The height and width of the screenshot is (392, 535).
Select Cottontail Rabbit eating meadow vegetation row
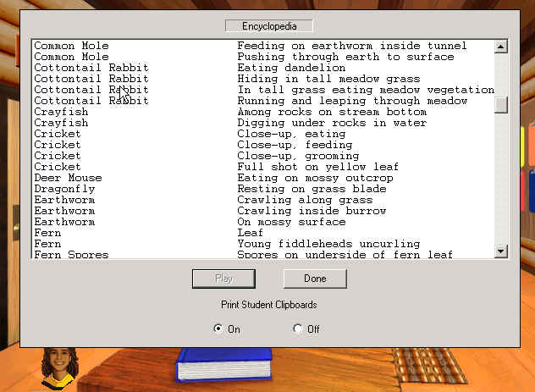[x=263, y=90]
